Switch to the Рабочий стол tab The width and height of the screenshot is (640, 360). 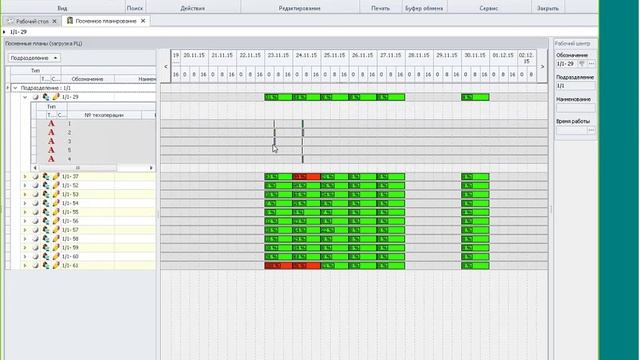(x=32, y=21)
